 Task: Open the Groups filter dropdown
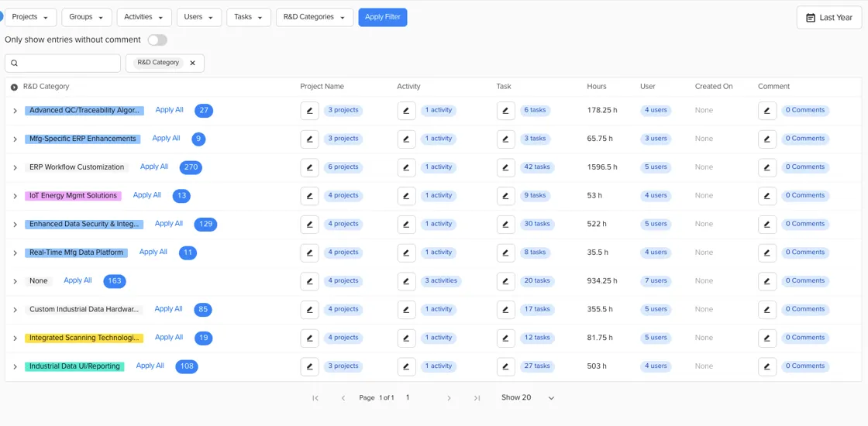click(x=87, y=17)
